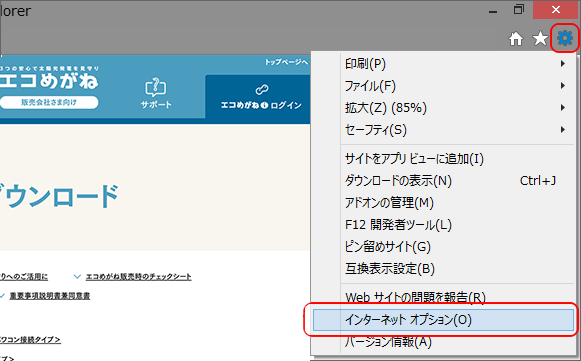581x361 pixels.
Task: Click the サポート support icon
Action: (x=156, y=87)
